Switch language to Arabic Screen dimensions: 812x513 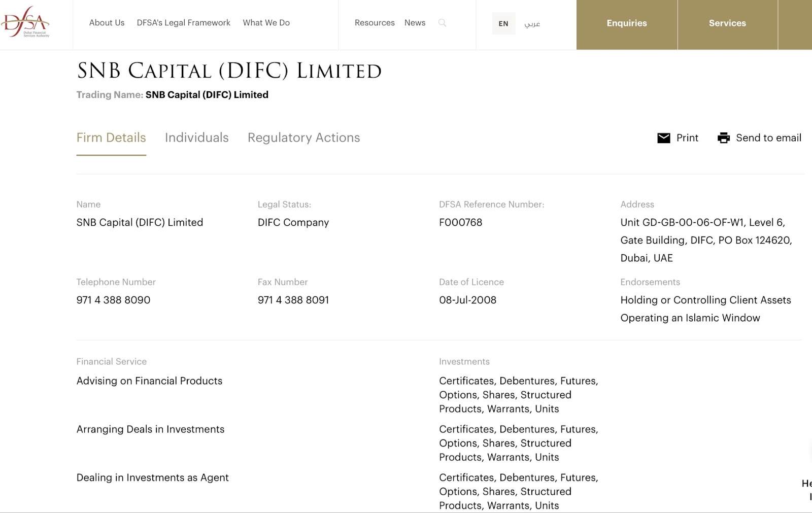coord(532,23)
